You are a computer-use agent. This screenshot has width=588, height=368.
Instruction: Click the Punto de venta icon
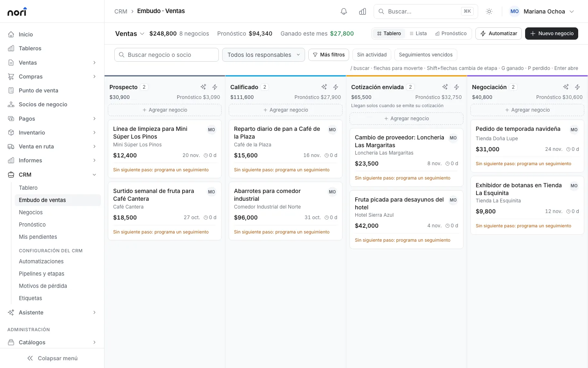click(11, 90)
